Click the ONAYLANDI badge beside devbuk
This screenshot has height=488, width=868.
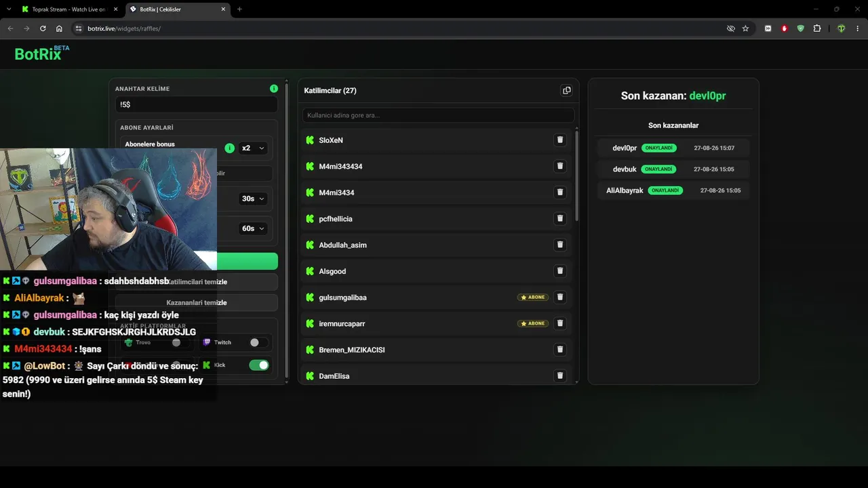(659, 169)
